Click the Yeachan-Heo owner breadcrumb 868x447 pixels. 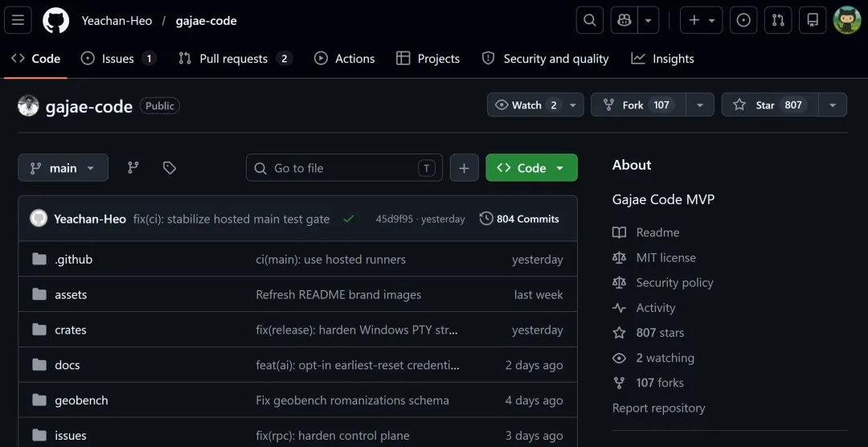click(x=117, y=21)
